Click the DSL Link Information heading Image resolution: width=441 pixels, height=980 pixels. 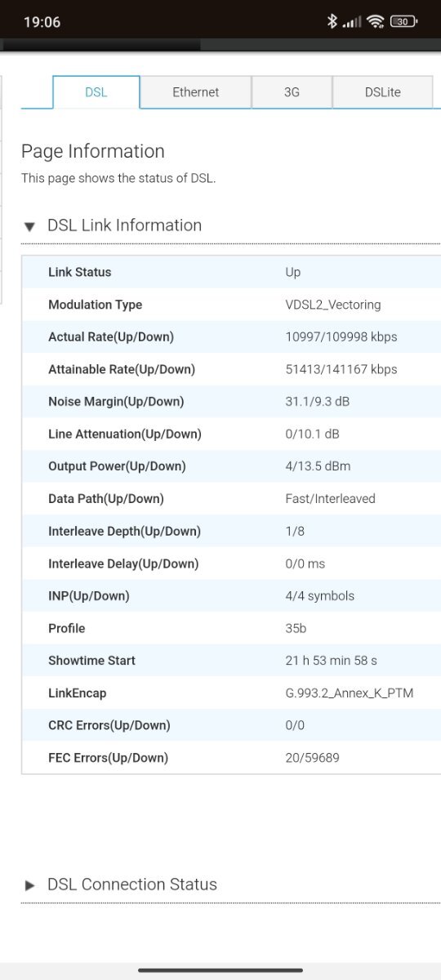(124, 225)
